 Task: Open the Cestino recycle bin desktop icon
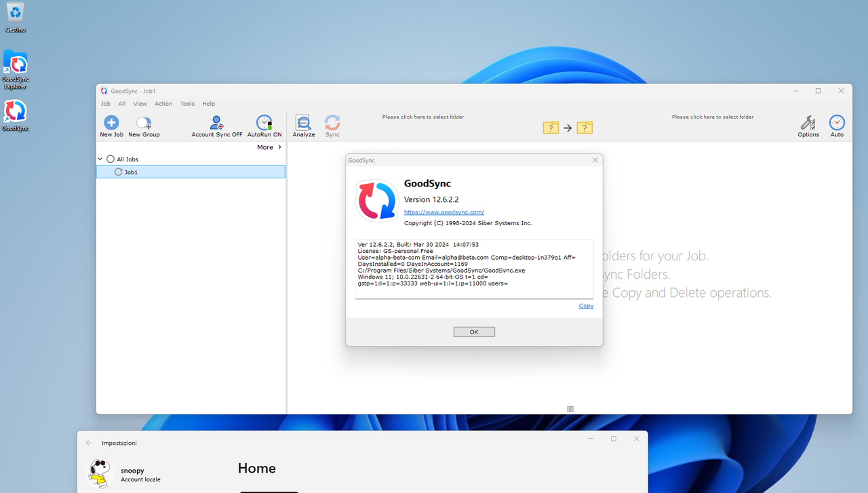[x=16, y=17]
